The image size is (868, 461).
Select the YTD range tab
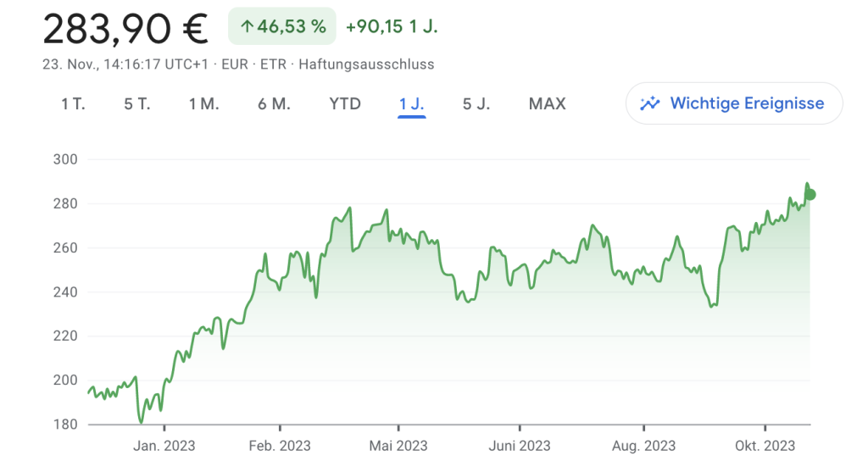coord(345,104)
